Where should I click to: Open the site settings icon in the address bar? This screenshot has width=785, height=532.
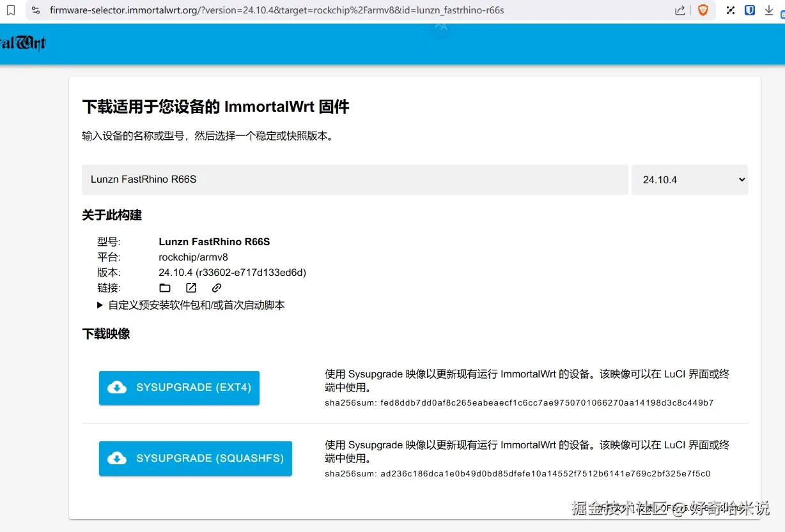(36, 10)
